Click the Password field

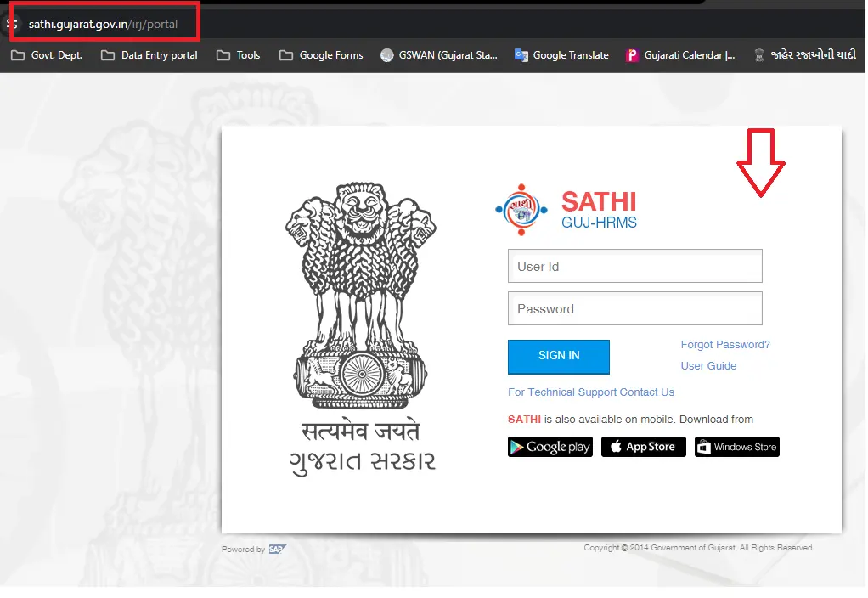click(x=635, y=308)
